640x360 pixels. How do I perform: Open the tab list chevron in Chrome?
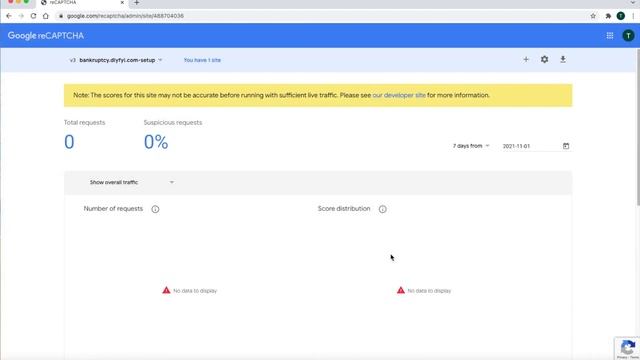[x=633, y=2]
